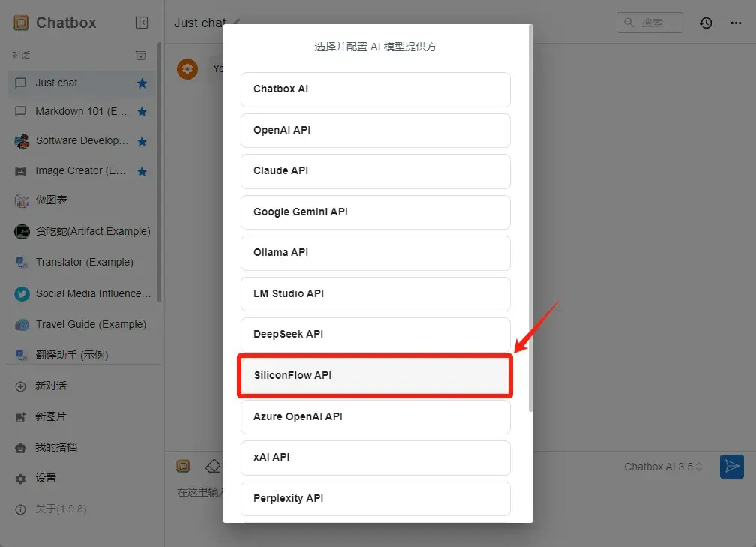Click the plus icon beside 新对话
This screenshot has width=756, height=547.
click(21, 387)
